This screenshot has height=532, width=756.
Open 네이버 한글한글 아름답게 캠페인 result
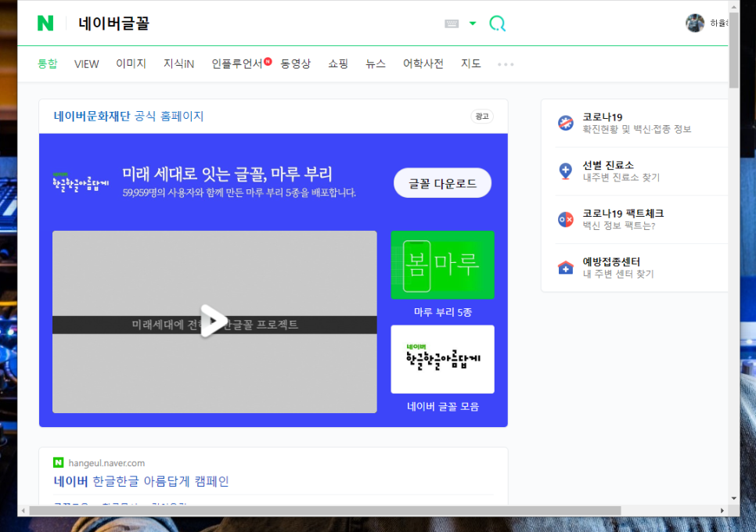(x=141, y=481)
